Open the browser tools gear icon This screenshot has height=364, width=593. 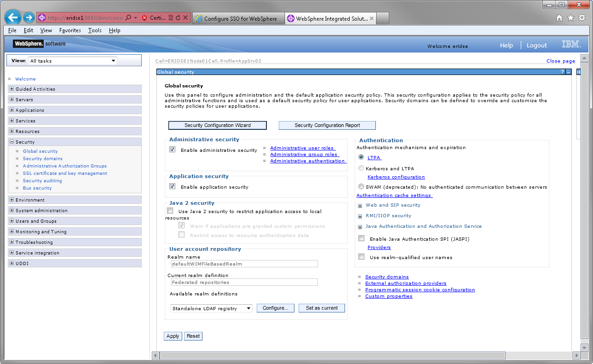[x=582, y=18]
